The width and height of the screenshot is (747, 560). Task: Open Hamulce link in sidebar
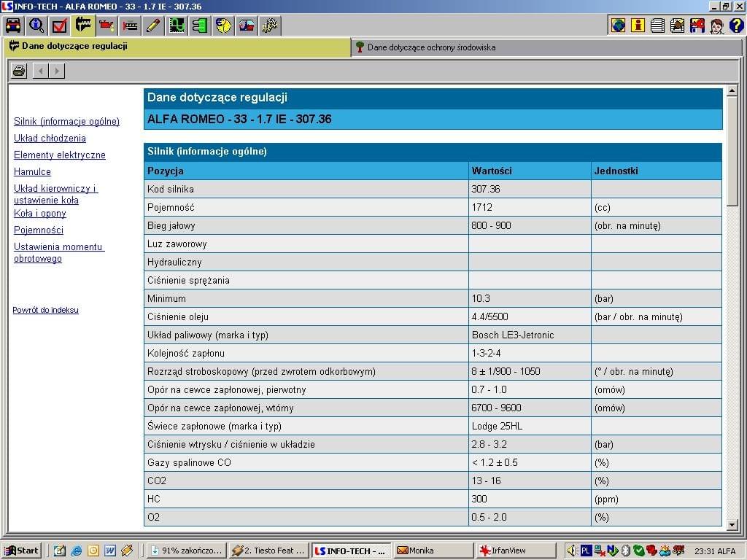[x=32, y=171]
